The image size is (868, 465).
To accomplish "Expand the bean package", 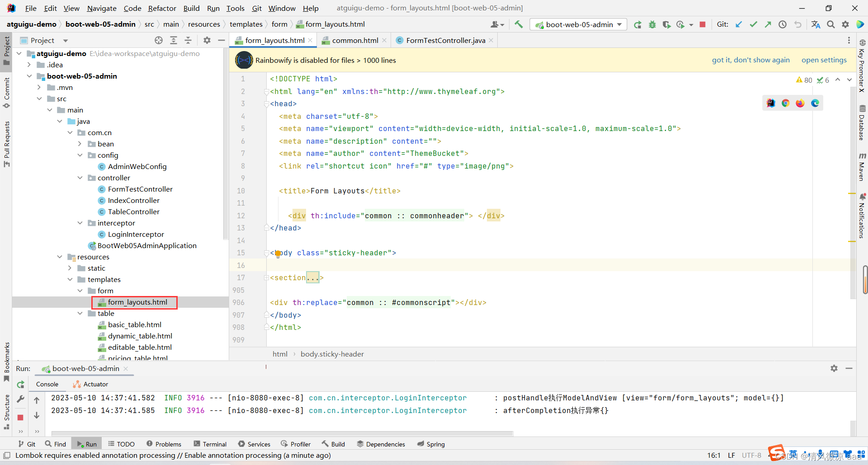I will tap(80, 144).
